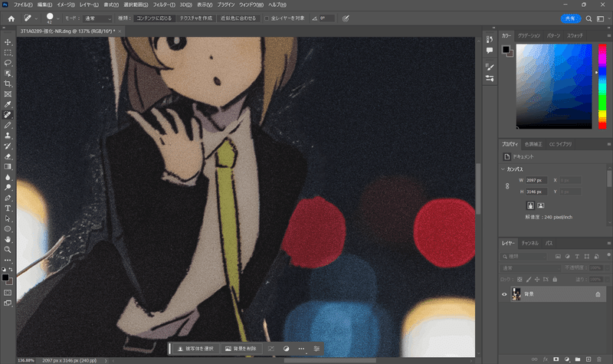Select the Dodge tool
The image size is (613, 364).
tap(8, 187)
